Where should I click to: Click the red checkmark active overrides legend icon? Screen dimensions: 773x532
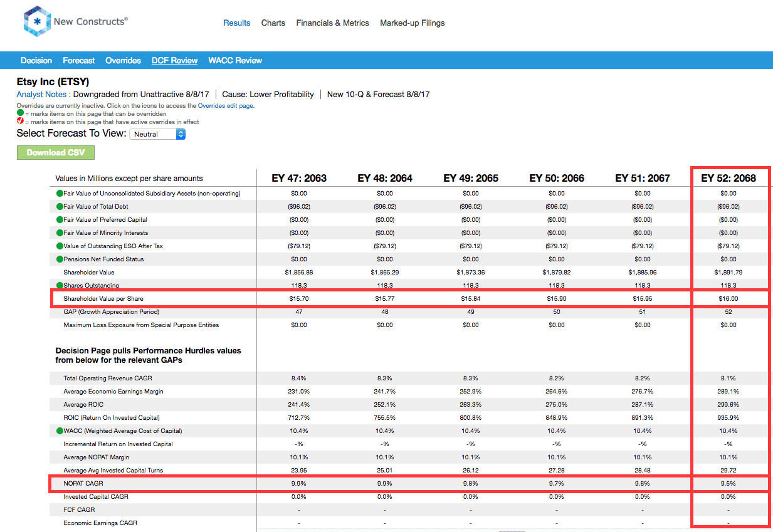point(20,122)
